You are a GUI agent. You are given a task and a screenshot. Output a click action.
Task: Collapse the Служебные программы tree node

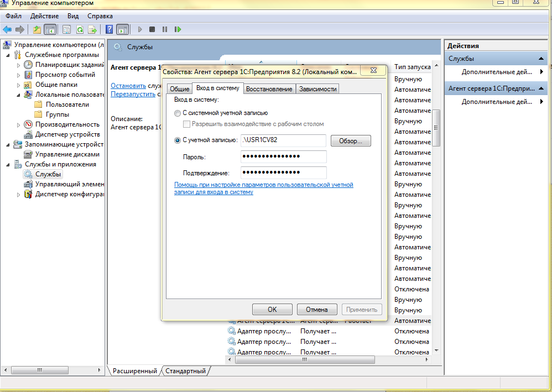point(8,55)
